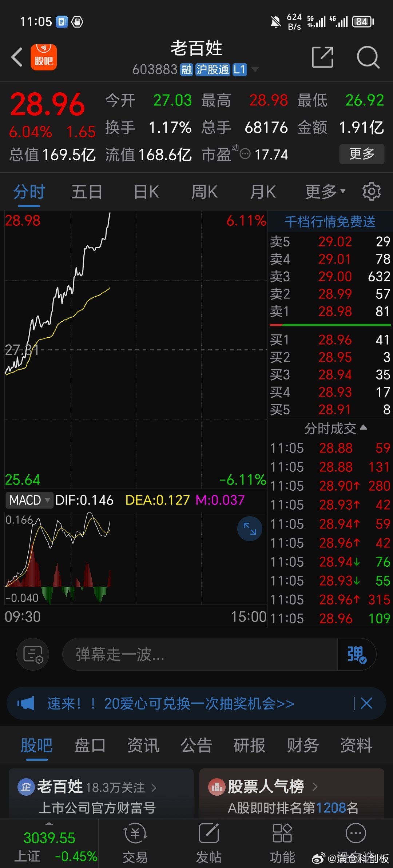Screen dimensions: 393x868
Task: Switch to the 五日 chart tab
Action: [x=87, y=192]
